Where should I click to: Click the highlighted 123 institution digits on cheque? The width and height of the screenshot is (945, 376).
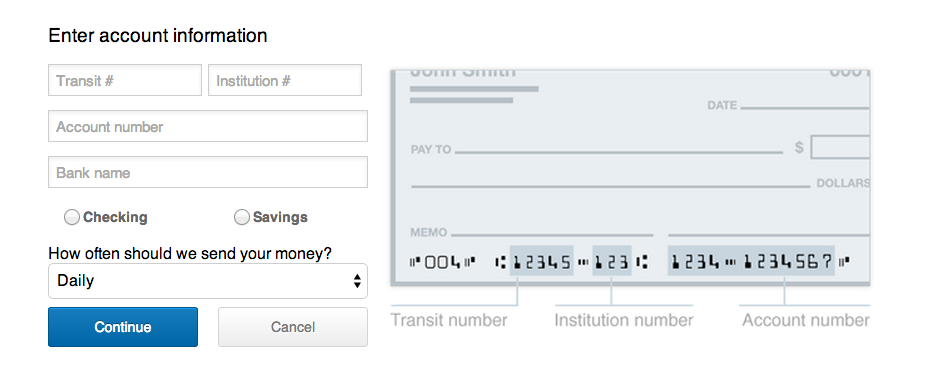(x=612, y=261)
